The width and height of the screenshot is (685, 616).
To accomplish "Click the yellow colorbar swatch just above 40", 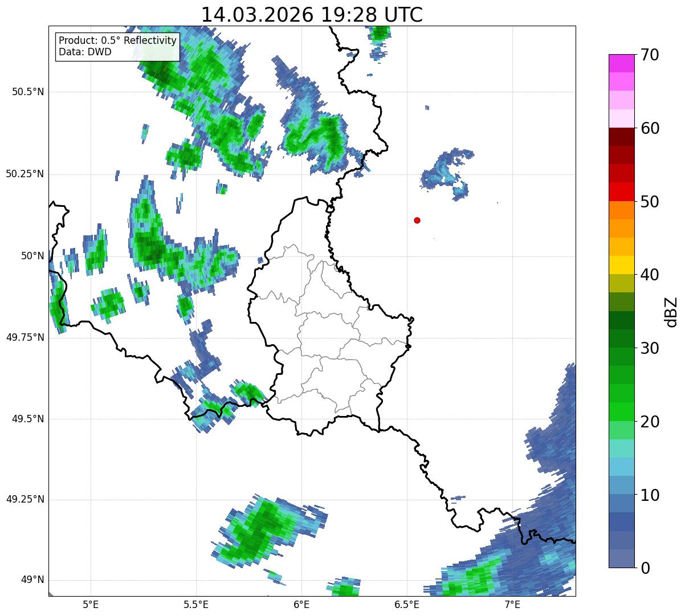I will (x=621, y=266).
